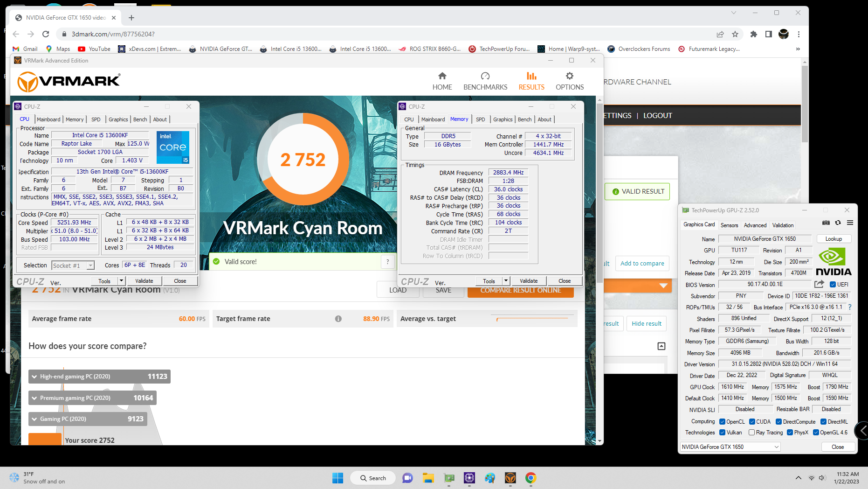868x489 pixels.
Task: Switch to Memory tab in left CPU-Z
Action: click(x=75, y=119)
